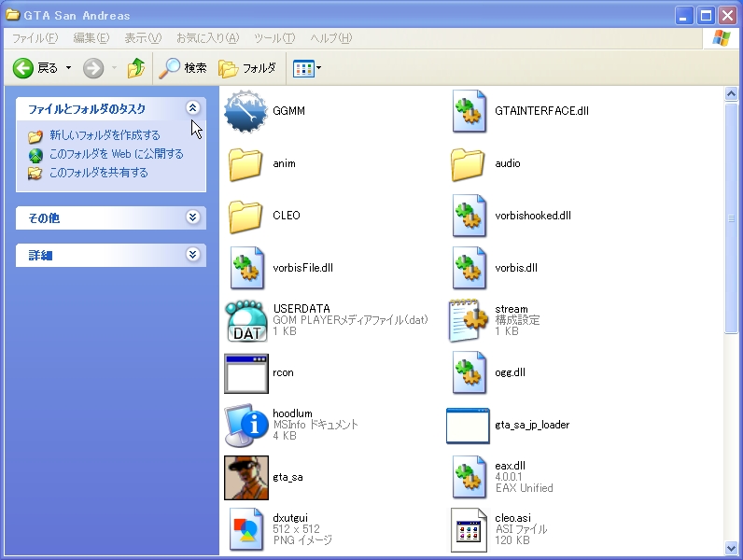Viewport: 743px width, 560px height.
Task: Select the dxutgui PNG image icon
Action: pos(246,530)
